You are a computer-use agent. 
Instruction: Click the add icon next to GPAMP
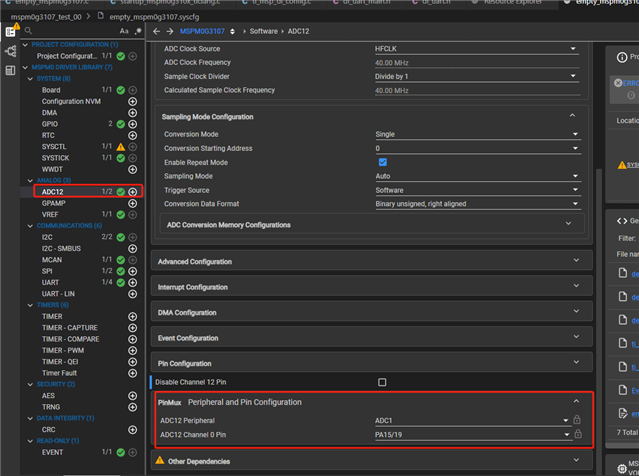133,202
